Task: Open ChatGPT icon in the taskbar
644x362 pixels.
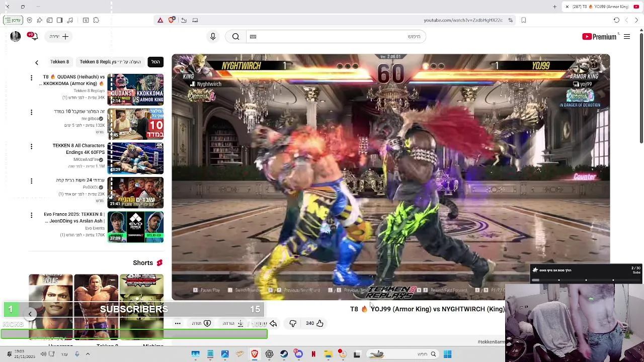Action: coord(269,354)
